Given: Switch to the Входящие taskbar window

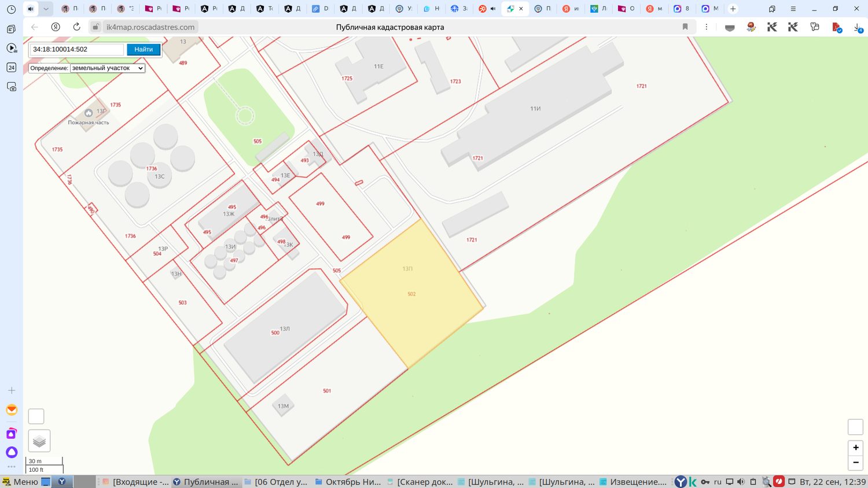Looking at the screenshot, I should 135,482.
